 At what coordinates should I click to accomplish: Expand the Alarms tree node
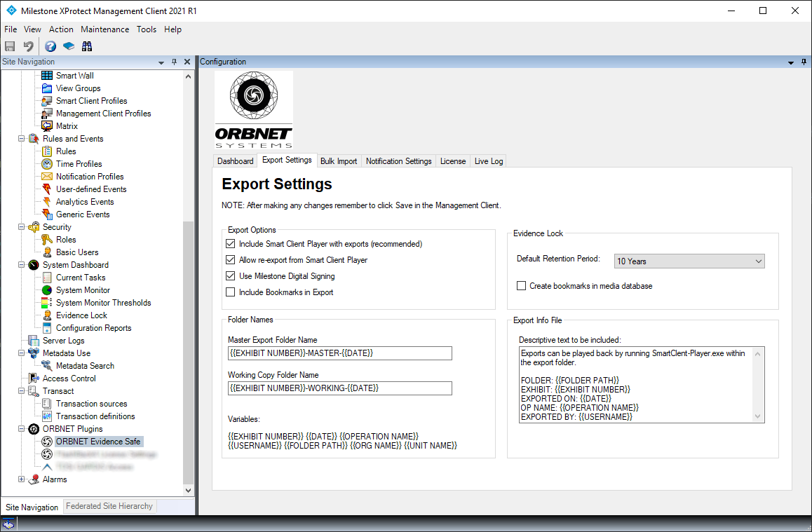point(21,479)
